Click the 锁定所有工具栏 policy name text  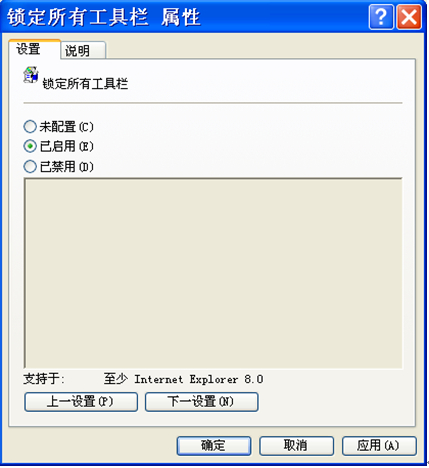(x=85, y=84)
